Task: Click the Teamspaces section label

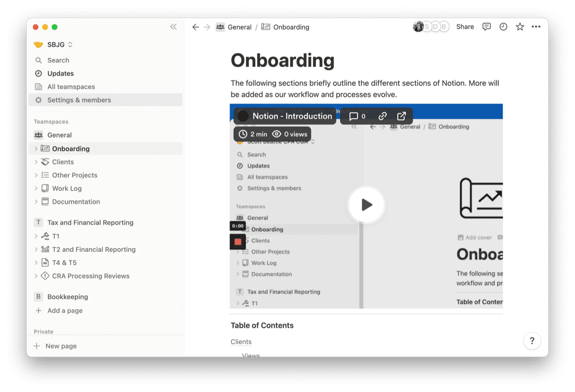Action: (x=51, y=122)
